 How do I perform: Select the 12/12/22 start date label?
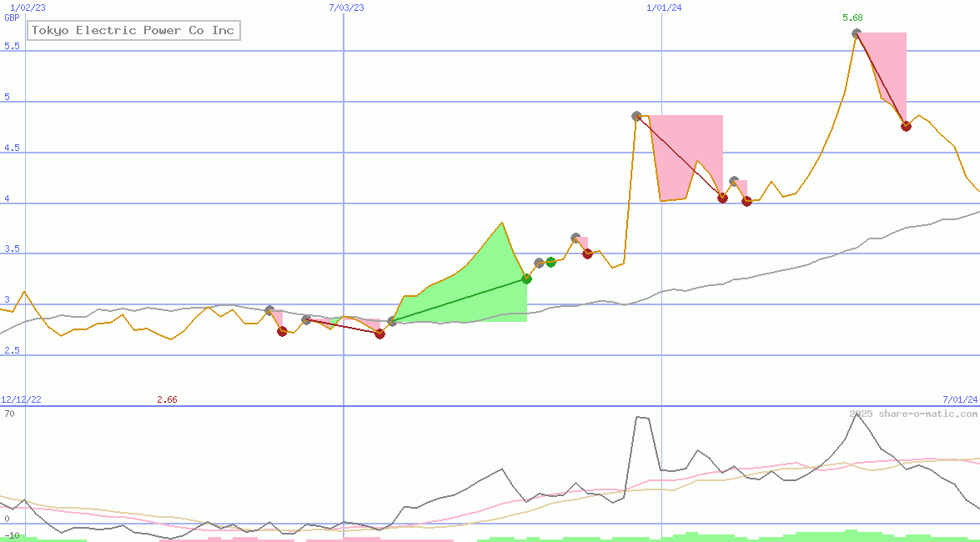click(x=21, y=400)
